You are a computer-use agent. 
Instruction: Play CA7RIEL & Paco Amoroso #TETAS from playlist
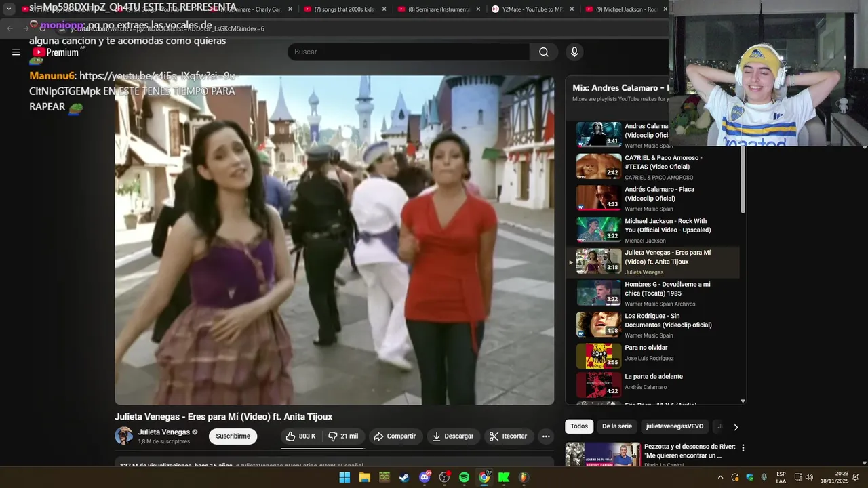pyautogui.click(x=652, y=167)
